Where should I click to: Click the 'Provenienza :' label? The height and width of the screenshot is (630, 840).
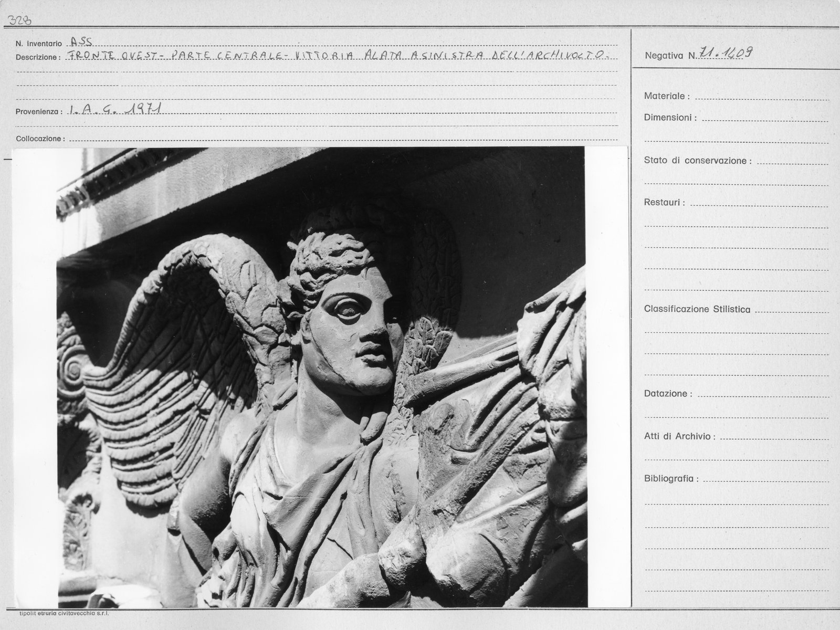point(39,112)
